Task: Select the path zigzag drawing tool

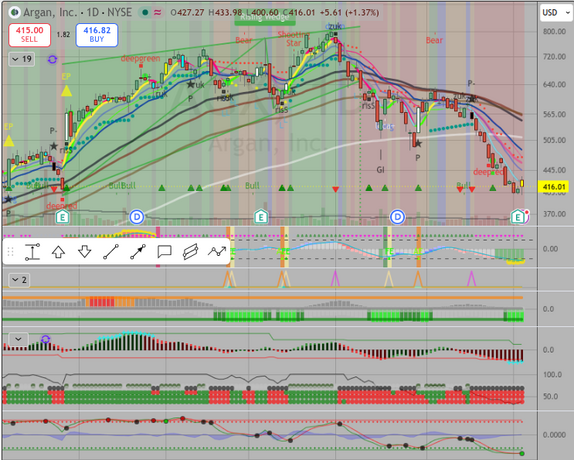Action: (x=217, y=251)
